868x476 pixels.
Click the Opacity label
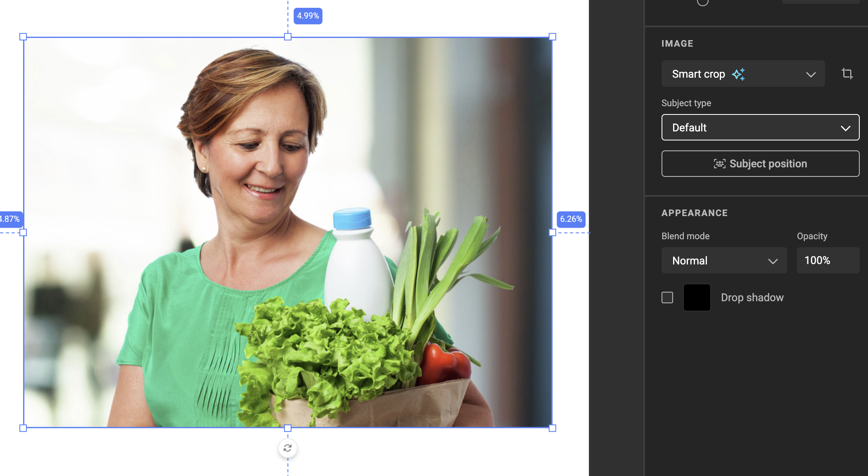(x=812, y=236)
